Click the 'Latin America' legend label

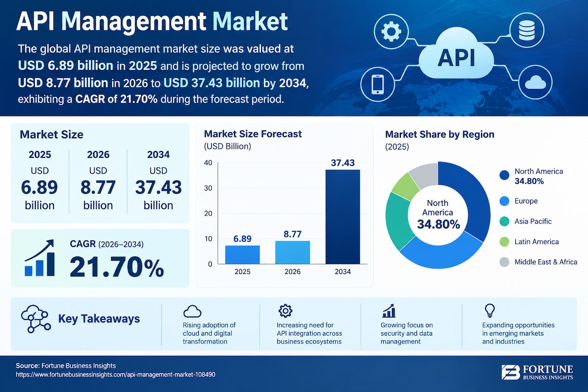click(x=537, y=242)
